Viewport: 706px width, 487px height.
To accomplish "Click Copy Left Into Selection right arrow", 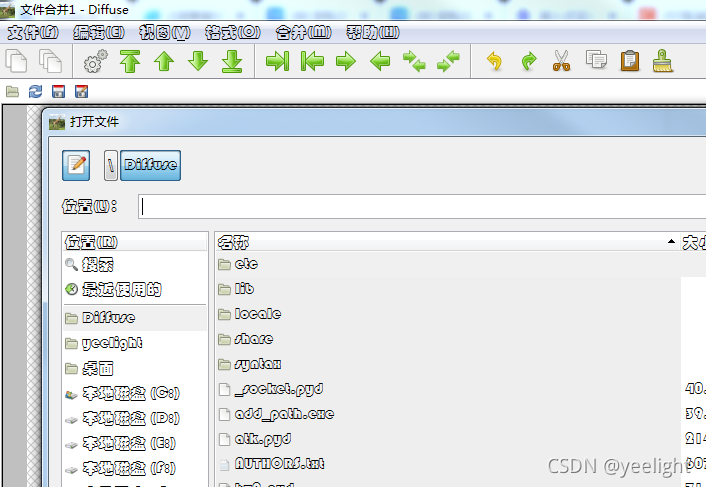I will [x=346, y=61].
